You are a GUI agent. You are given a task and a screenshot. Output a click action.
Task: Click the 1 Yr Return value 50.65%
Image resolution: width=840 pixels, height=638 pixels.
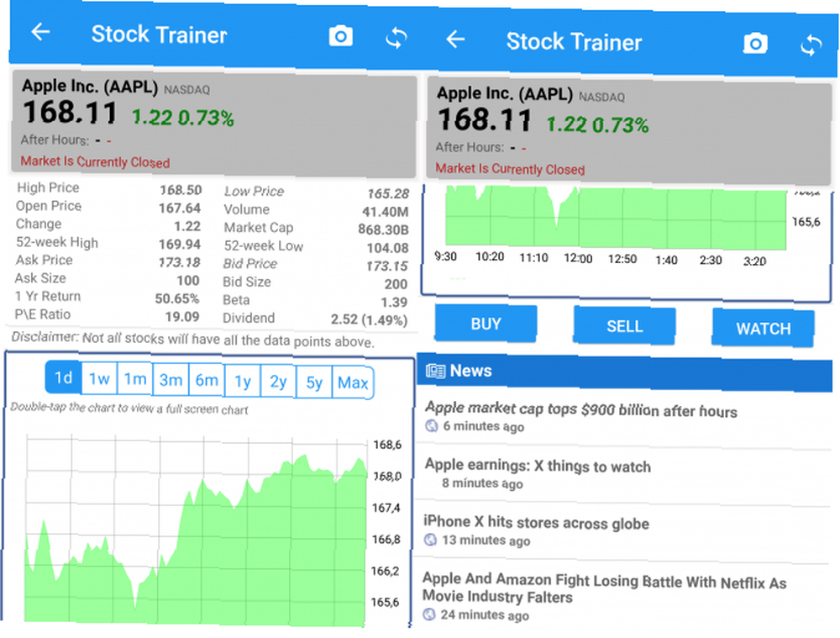[x=176, y=298]
